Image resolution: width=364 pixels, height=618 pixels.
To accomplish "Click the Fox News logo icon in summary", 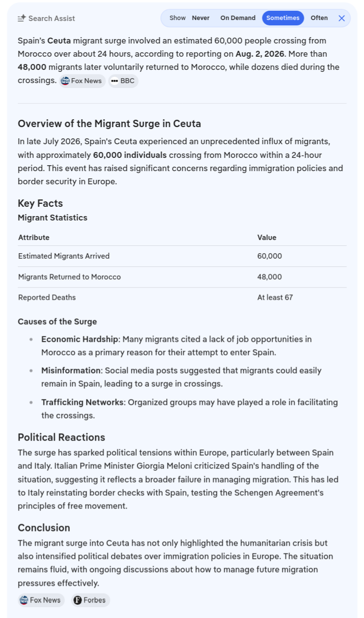I will point(65,81).
